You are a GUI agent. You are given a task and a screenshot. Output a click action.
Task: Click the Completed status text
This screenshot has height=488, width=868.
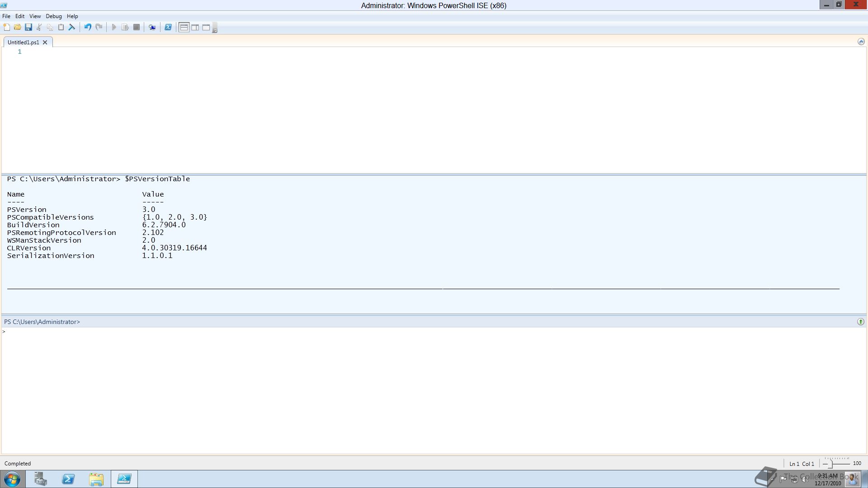(x=18, y=463)
